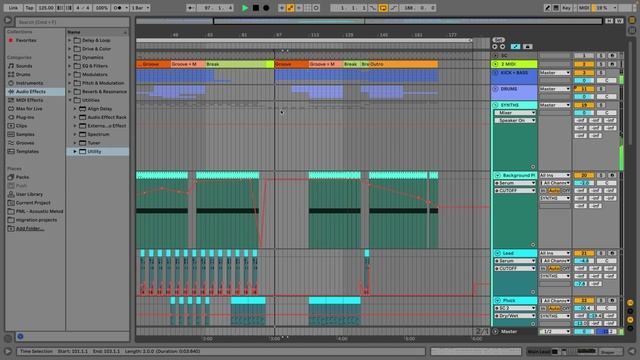The height and width of the screenshot is (360, 640).
Task: Toggle the MIDI map mode button
Action: click(x=584, y=8)
